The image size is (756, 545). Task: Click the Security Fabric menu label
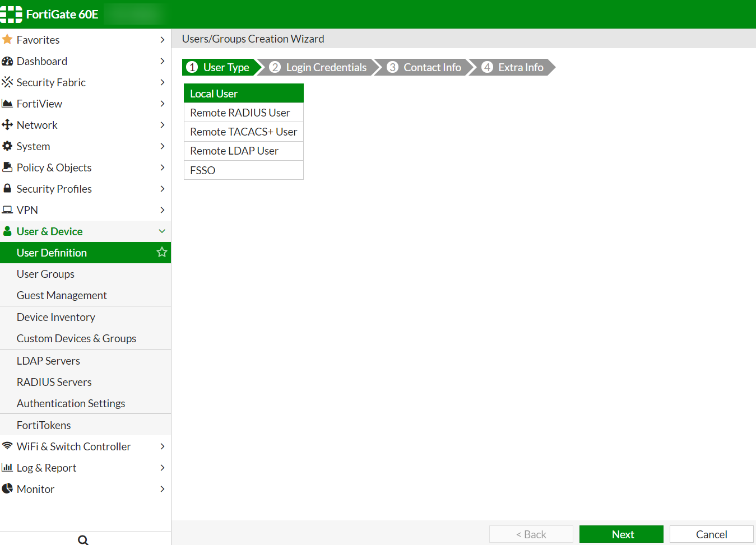pos(51,82)
